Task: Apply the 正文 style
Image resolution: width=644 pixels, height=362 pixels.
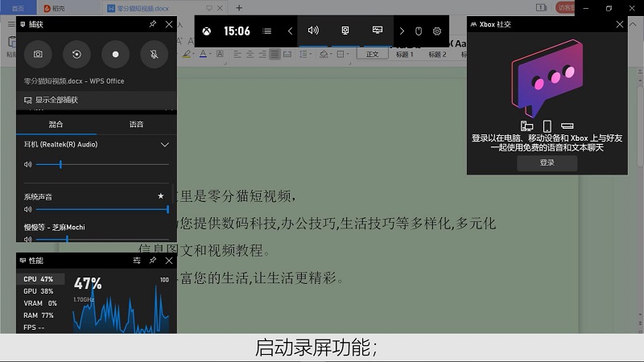Action: (x=373, y=54)
